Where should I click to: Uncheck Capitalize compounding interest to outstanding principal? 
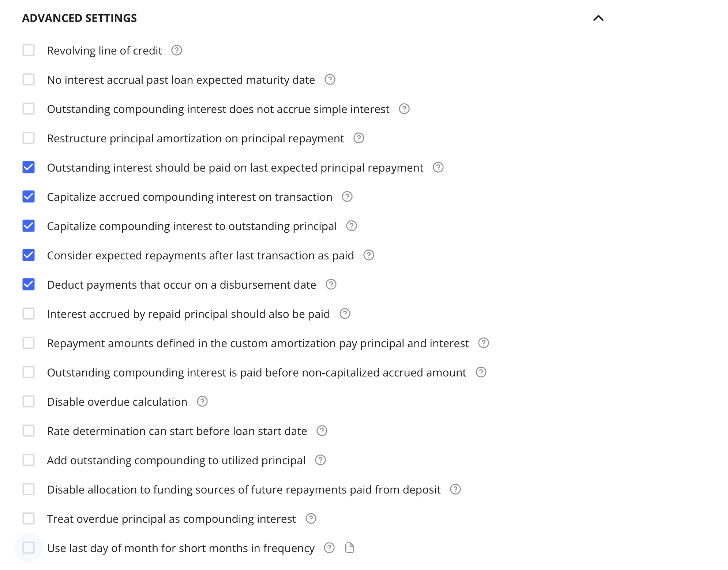coord(29,226)
